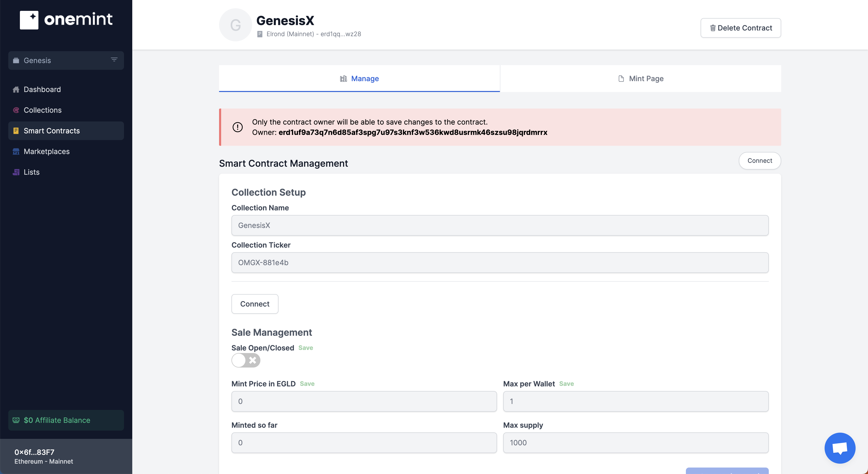Image resolution: width=868 pixels, height=474 pixels.
Task: Click the Max supply field
Action: [636, 443]
